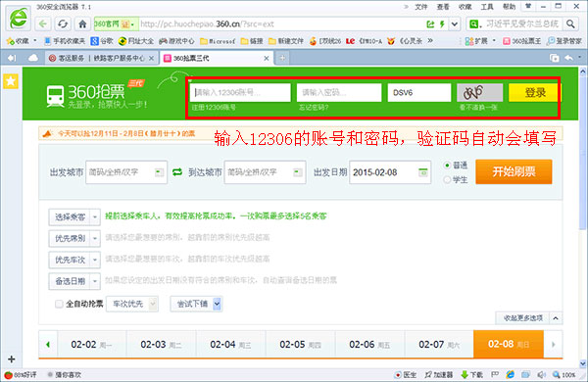Open the address bar history dropdown

point(455,24)
